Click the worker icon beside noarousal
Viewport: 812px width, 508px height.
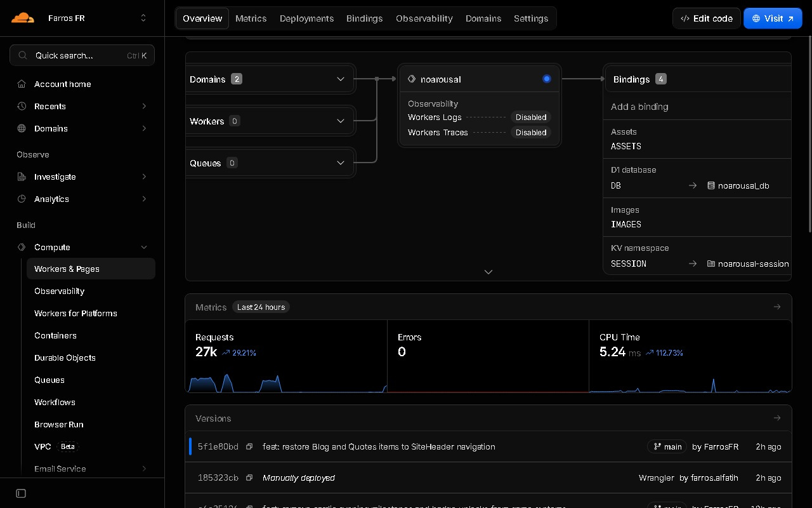click(x=412, y=79)
